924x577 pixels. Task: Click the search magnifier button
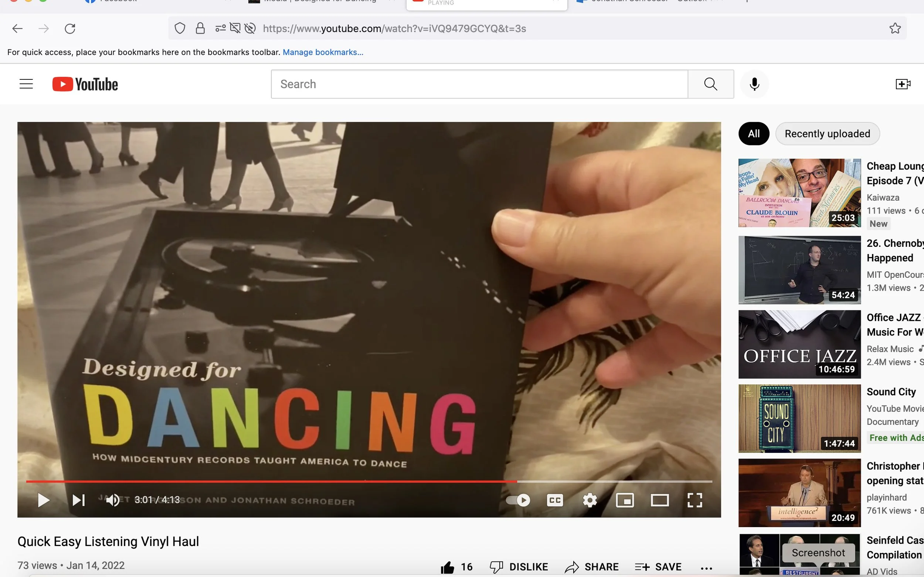(711, 84)
